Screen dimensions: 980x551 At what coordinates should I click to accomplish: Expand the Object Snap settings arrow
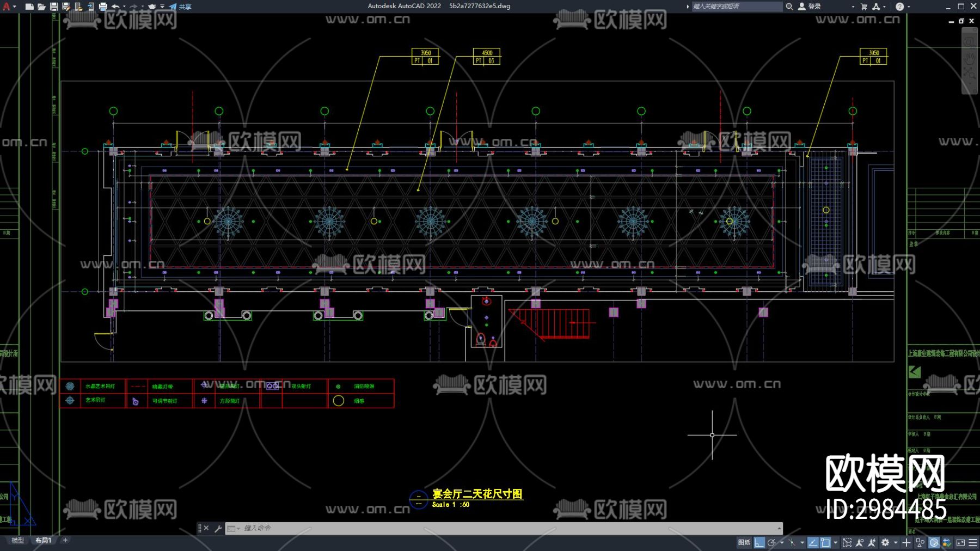[x=836, y=542]
